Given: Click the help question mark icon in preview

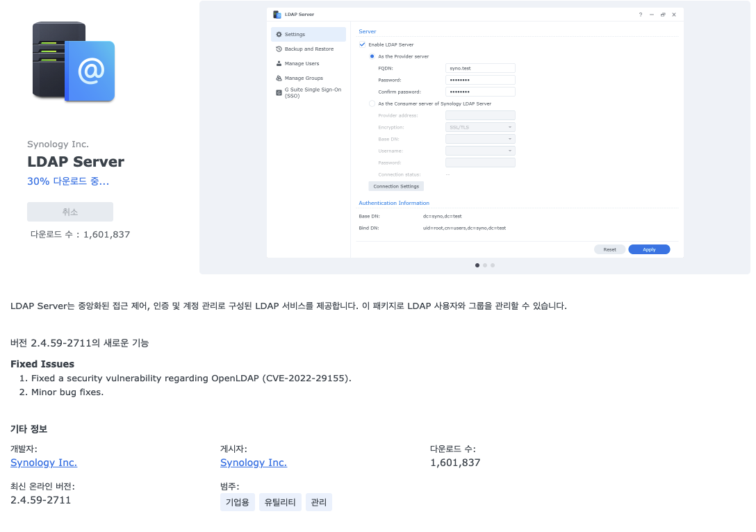Looking at the screenshot, I should pos(640,15).
